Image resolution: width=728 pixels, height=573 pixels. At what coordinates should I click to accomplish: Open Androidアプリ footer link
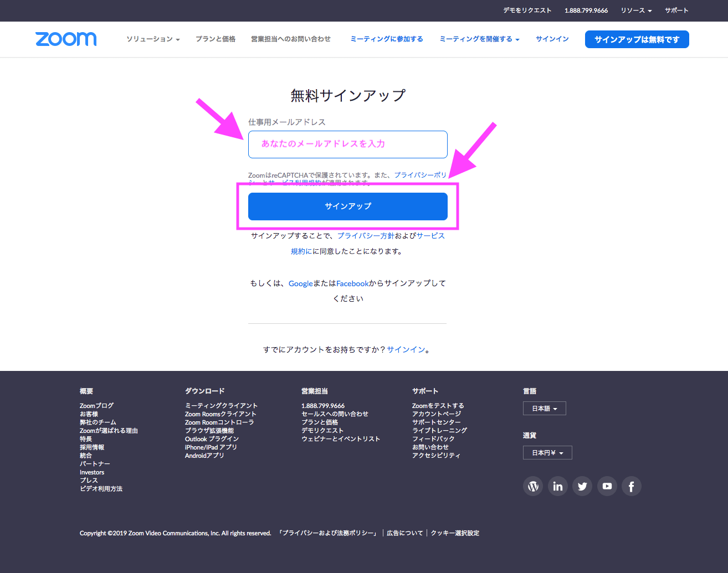pyautogui.click(x=204, y=456)
